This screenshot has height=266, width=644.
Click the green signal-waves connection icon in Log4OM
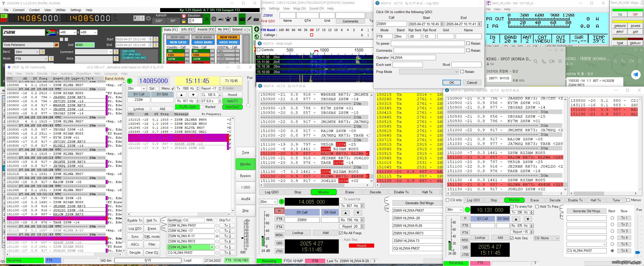(207, 19)
